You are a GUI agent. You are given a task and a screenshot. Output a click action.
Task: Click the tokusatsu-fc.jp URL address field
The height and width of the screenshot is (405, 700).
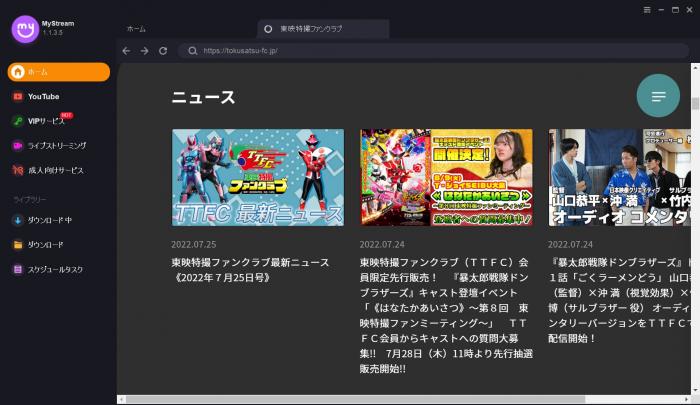point(433,51)
